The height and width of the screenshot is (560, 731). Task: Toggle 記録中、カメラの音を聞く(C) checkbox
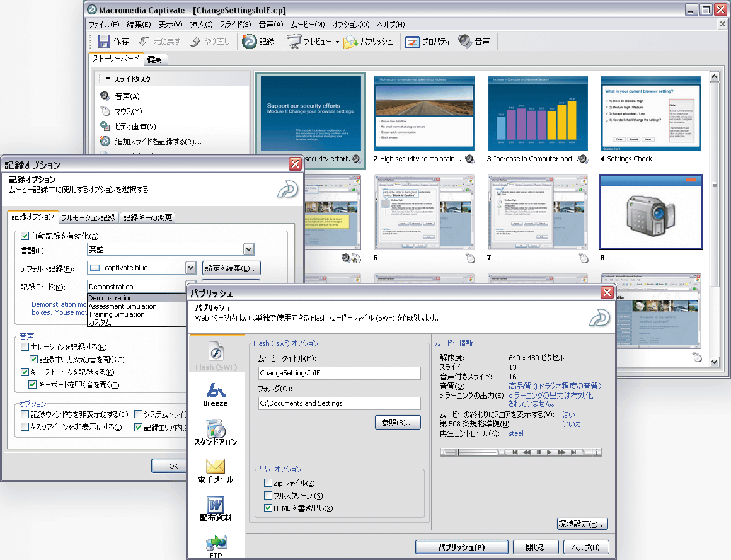click(x=33, y=359)
